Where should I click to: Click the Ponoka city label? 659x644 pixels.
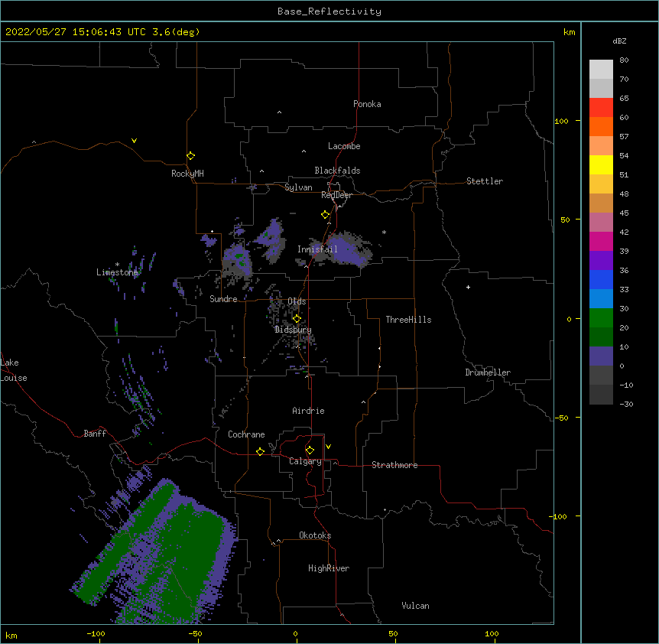(x=367, y=104)
